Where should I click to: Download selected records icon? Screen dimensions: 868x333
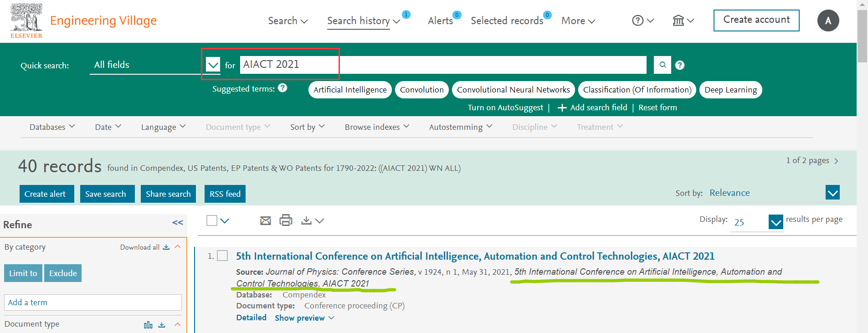point(307,220)
